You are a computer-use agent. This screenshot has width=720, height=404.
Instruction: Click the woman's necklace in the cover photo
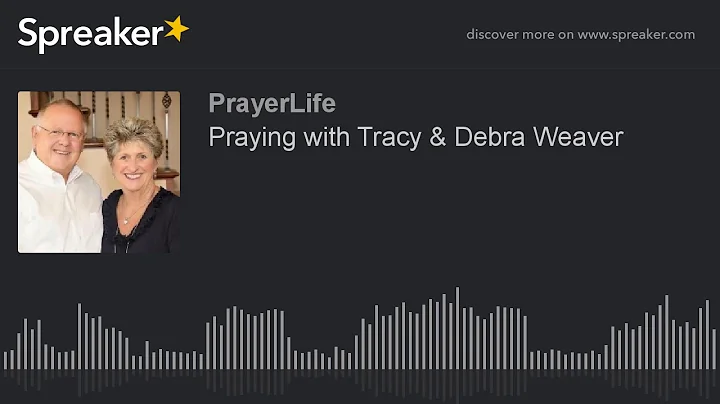click(133, 211)
